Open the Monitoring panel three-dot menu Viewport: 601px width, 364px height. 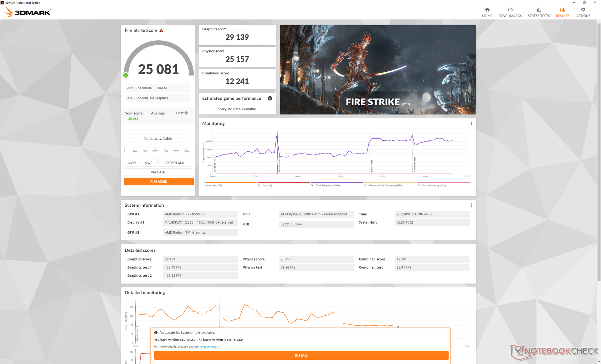point(471,123)
